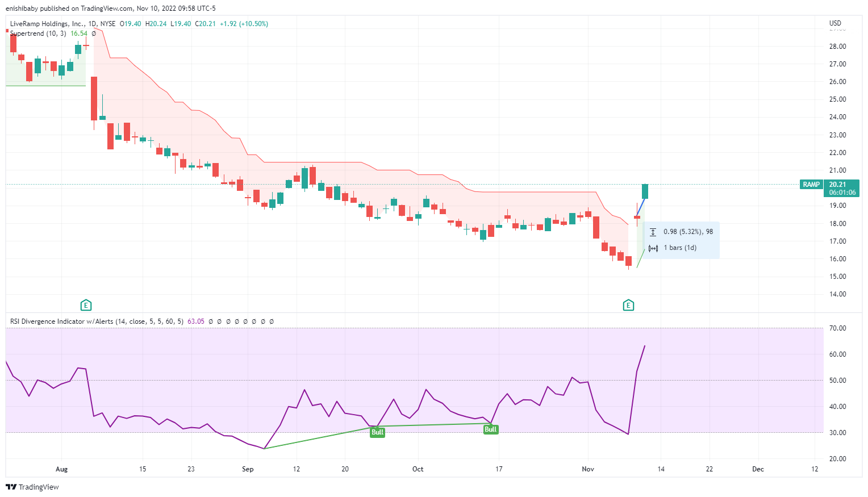
Task: Click the 06:01:06 countdown timer label
Action: point(841,193)
